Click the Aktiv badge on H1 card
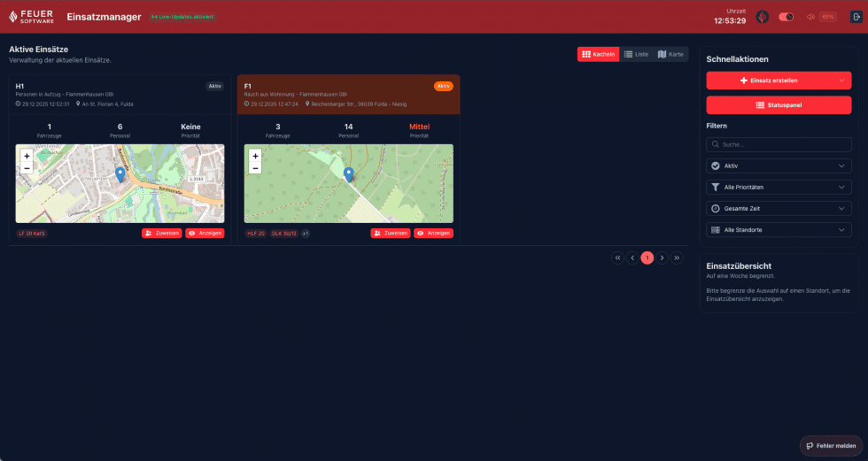Screen dimensions: 868x461 point(214,86)
